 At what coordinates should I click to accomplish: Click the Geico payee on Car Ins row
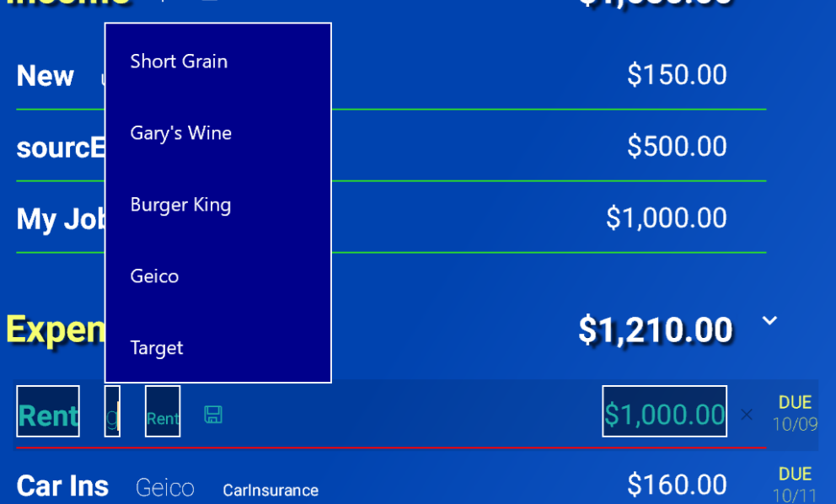(164, 487)
